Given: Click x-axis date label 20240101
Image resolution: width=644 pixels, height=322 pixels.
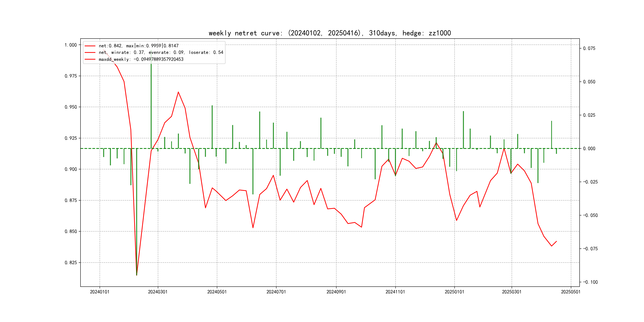Looking at the screenshot, I should click(x=100, y=292).
